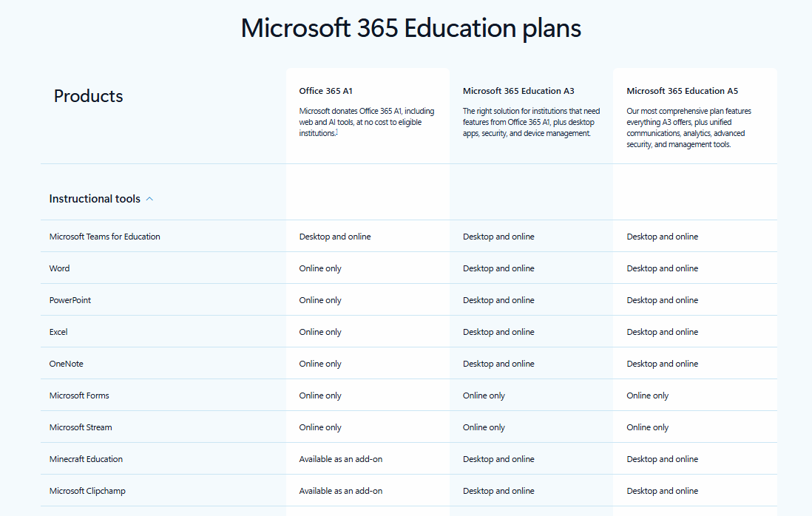Click Microsoft Forms 'Online only' under Education A5
The height and width of the screenshot is (516, 812).
[x=647, y=396]
